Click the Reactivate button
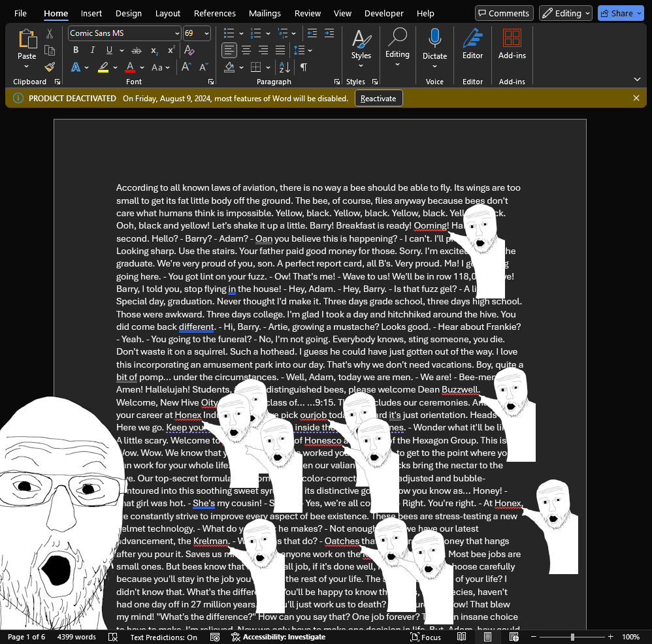This screenshot has height=644, width=652. coord(378,99)
